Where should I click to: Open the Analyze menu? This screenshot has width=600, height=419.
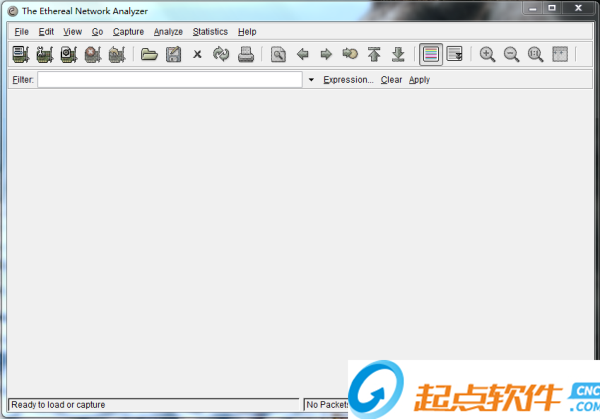pyautogui.click(x=168, y=32)
